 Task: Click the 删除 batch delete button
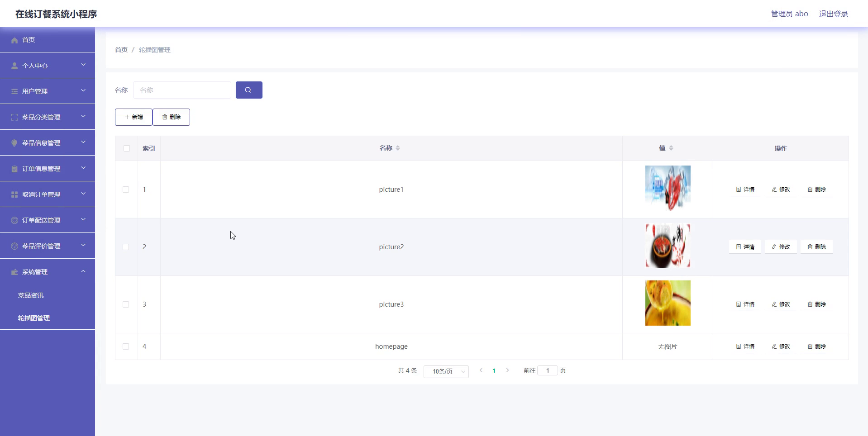[172, 117]
